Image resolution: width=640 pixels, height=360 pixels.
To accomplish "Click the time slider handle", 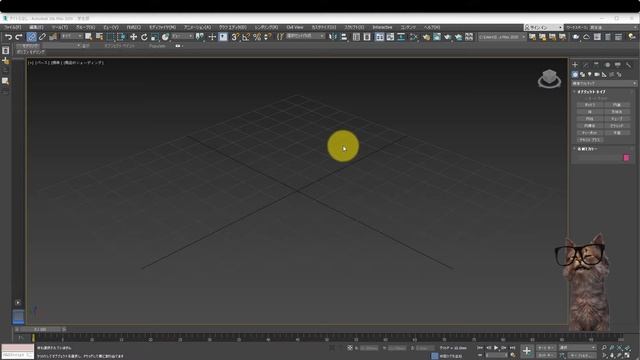I will point(40,329).
